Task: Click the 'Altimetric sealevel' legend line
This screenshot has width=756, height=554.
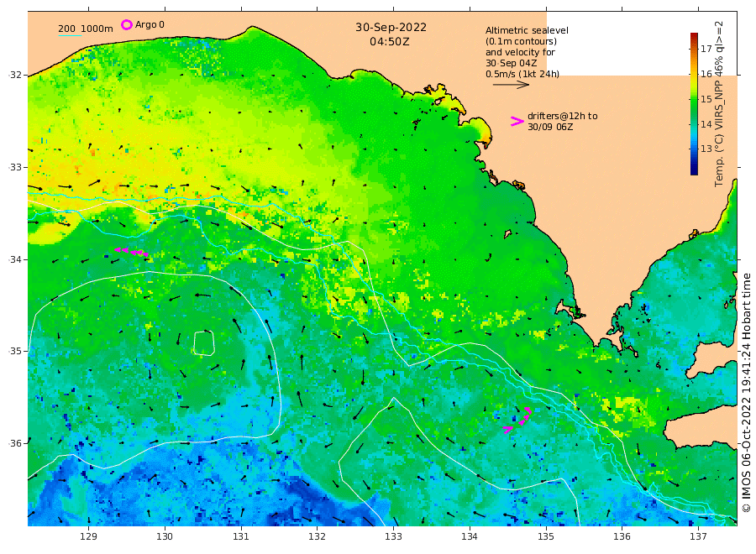Action: pyautogui.click(x=527, y=30)
